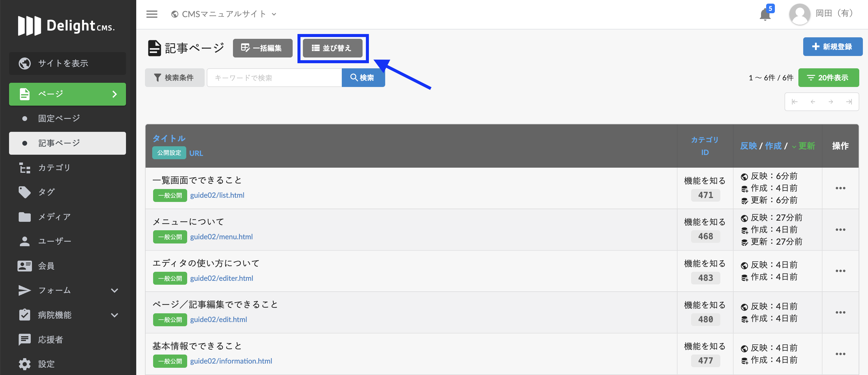Screen dimensions: 868x375
Task: Select 固定ページ submenu item
Action: coord(59,119)
